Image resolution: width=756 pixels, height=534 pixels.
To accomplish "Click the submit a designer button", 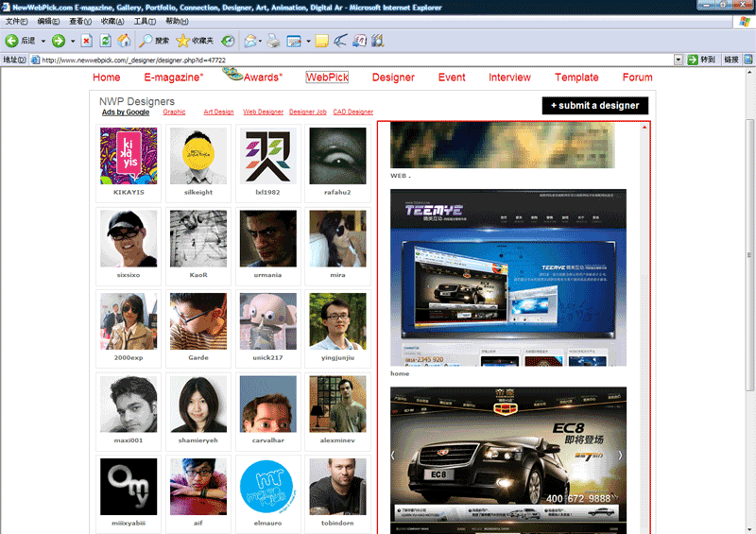I will pyautogui.click(x=595, y=106).
